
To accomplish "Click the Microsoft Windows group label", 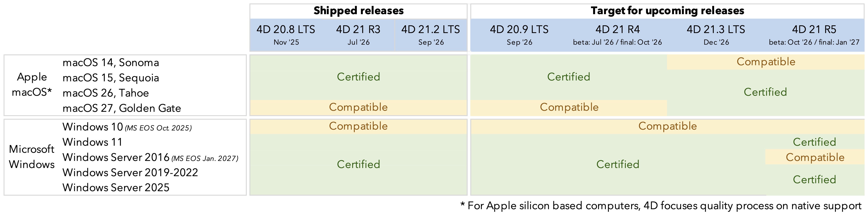I will 32,157.
